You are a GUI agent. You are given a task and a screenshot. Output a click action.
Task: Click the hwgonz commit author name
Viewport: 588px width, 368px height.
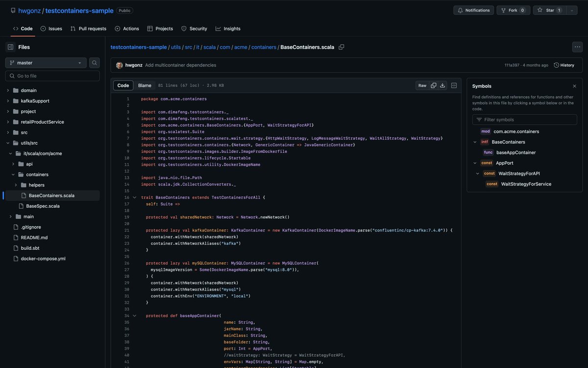pos(134,65)
